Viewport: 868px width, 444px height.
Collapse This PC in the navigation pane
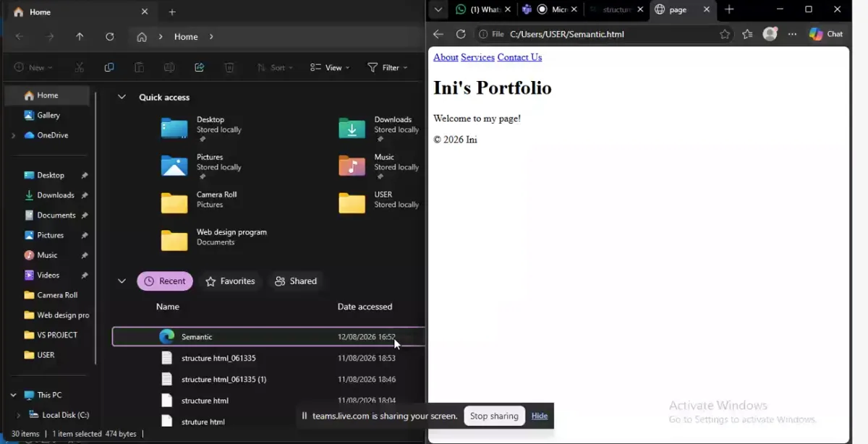[x=13, y=395]
